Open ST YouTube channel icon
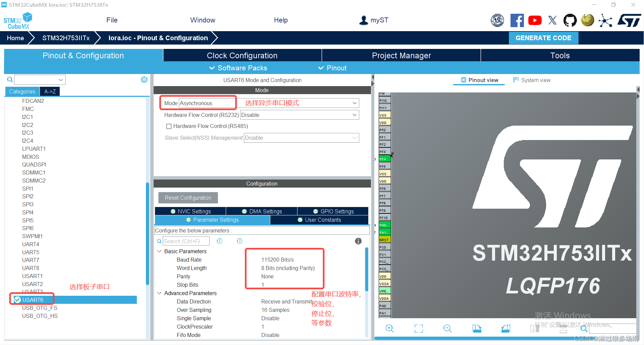Image resolution: width=644 pixels, height=345 pixels. [x=535, y=20]
